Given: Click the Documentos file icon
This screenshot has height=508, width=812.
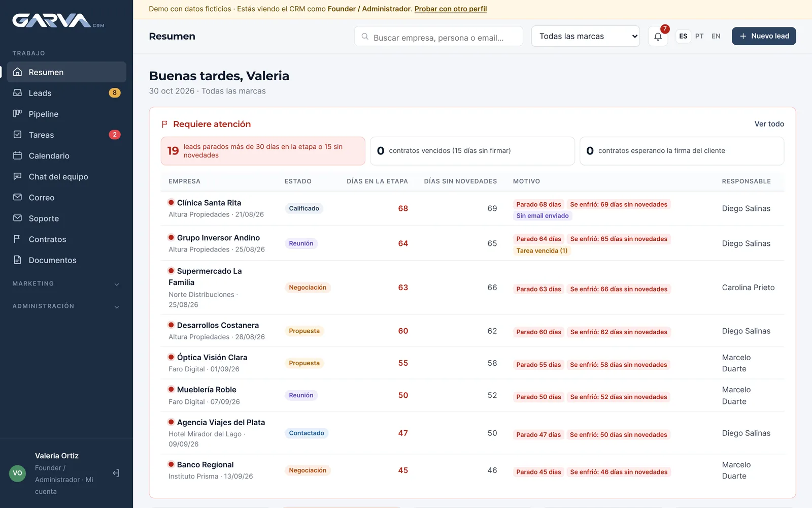Looking at the screenshot, I should click(18, 260).
